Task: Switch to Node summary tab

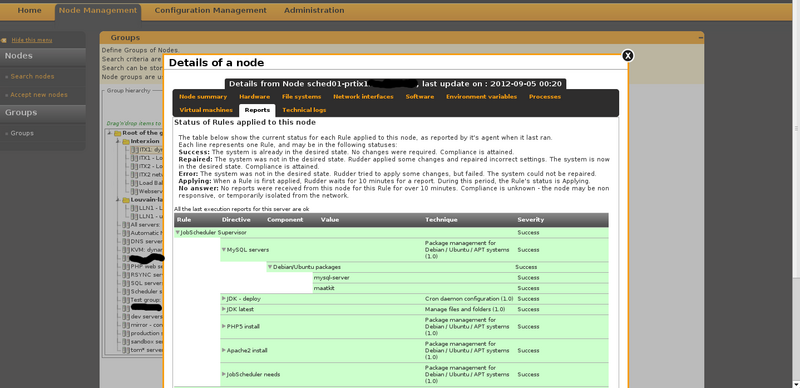Action: (203, 96)
